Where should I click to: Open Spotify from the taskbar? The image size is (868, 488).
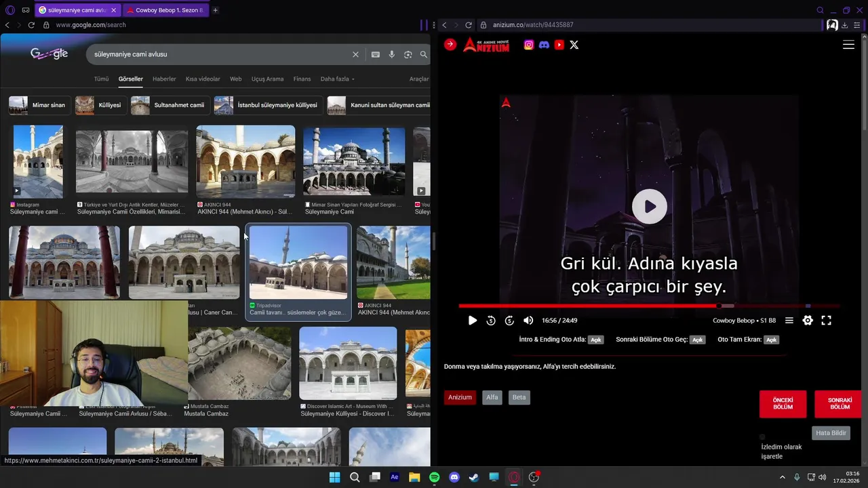coord(435,477)
